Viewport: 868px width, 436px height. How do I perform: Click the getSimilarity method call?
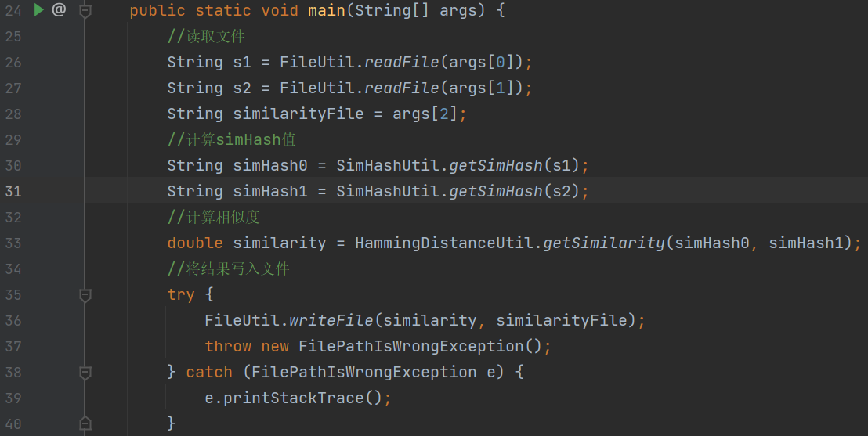604,243
